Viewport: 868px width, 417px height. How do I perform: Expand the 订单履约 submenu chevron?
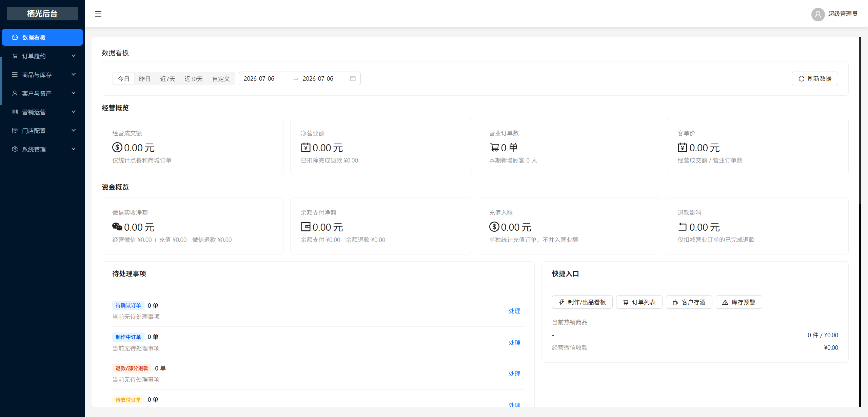74,56
